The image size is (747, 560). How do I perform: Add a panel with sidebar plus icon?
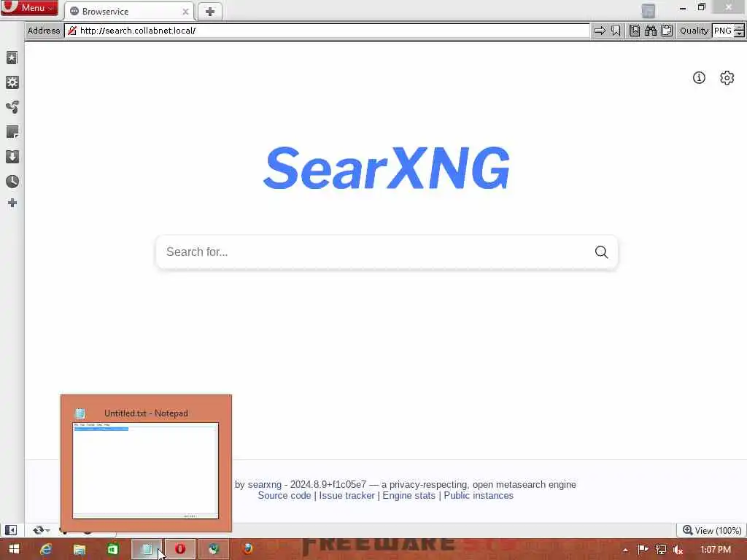coord(12,203)
